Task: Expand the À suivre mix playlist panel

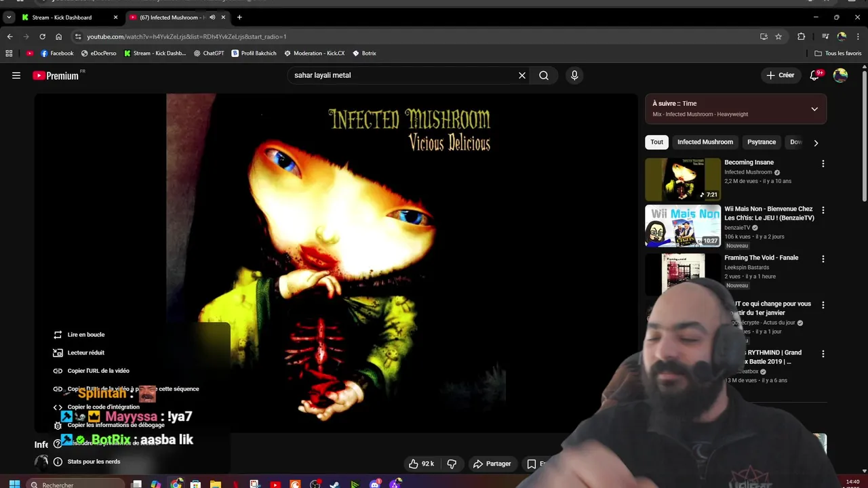Action: [814, 109]
